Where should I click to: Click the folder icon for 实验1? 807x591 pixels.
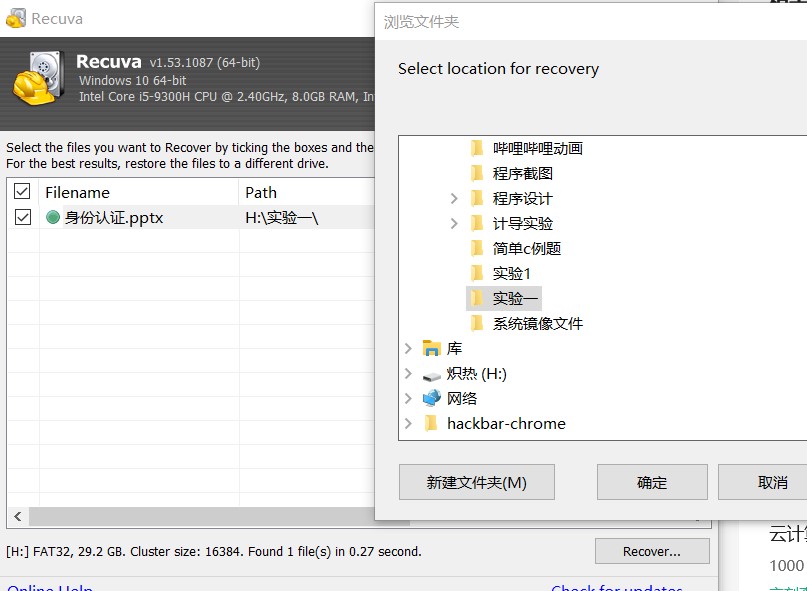point(477,273)
